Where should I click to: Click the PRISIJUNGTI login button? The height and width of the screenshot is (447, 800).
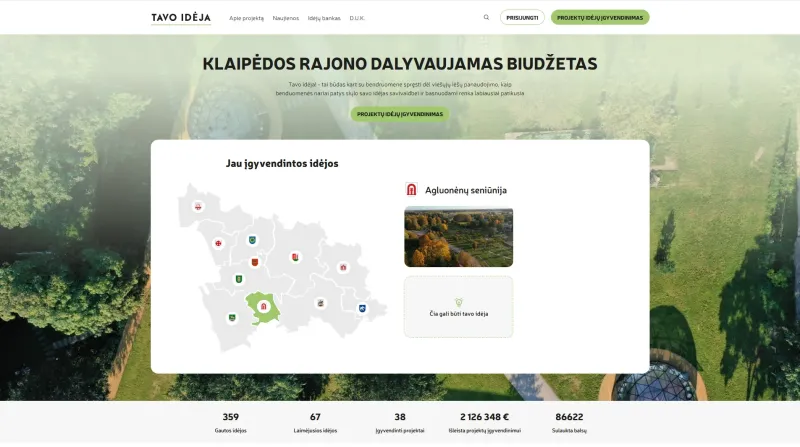pos(522,17)
